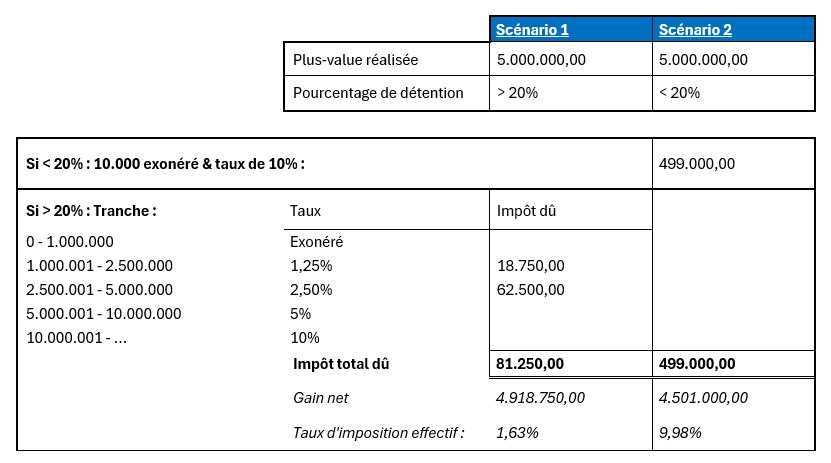Select the Pourcentage de détention label

pos(378,93)
